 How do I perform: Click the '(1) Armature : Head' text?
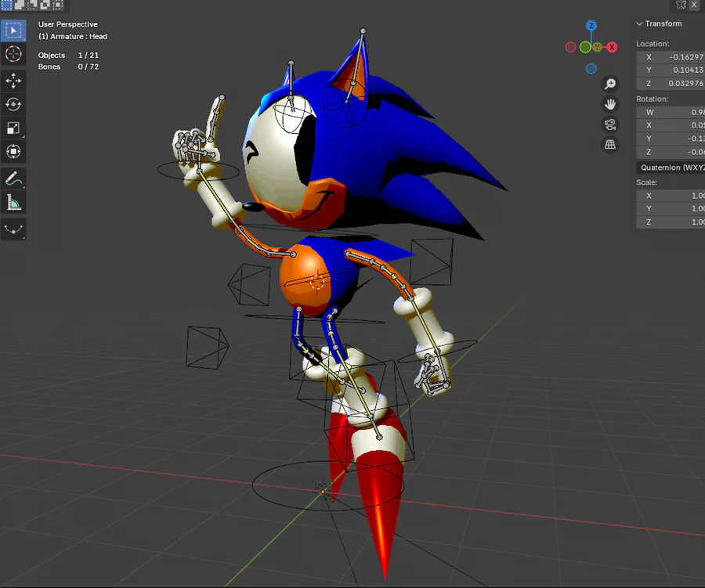73,37
